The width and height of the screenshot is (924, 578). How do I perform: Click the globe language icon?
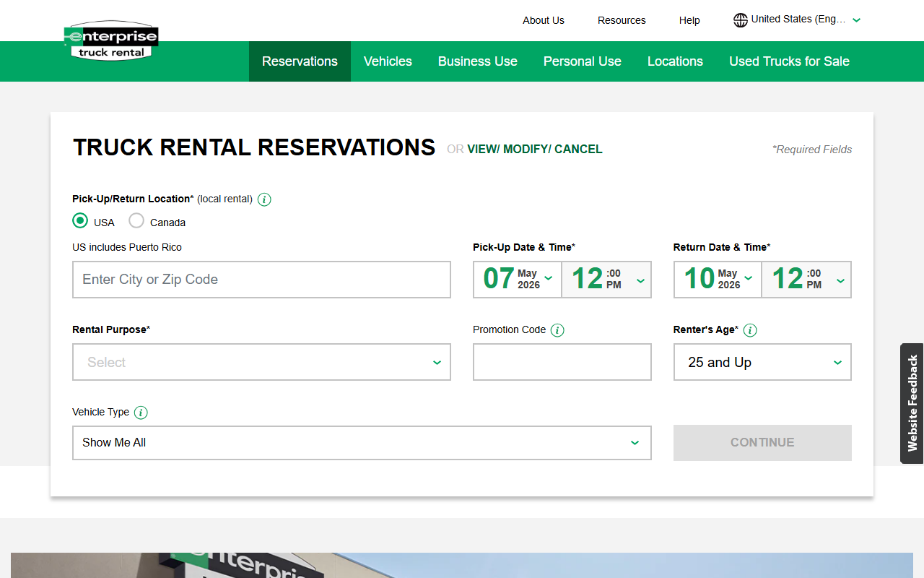tap(741, 20)
